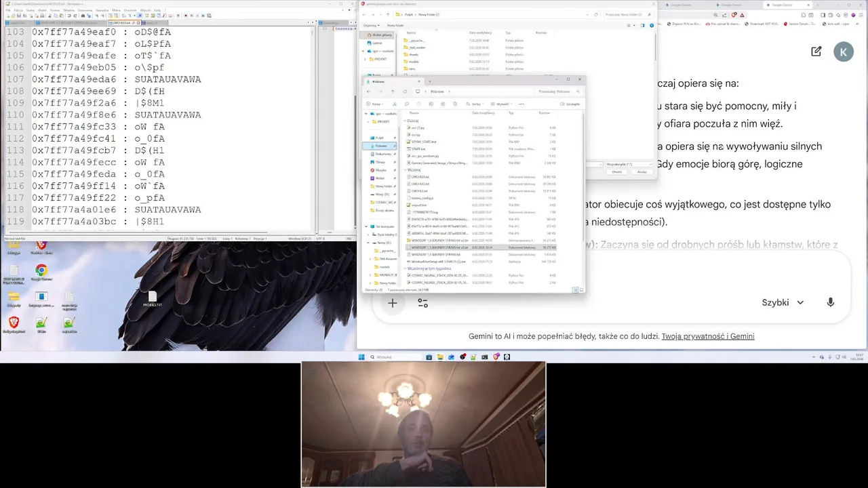This screenshot has height=488, width=868.
Task: Click the Cut scissors icon in Pobrane toolbar
Action: pyautogui.click(x=395, y=104)
